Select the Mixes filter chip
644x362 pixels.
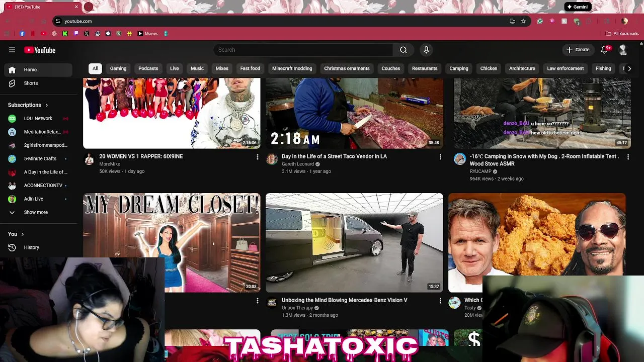point(222,68)
